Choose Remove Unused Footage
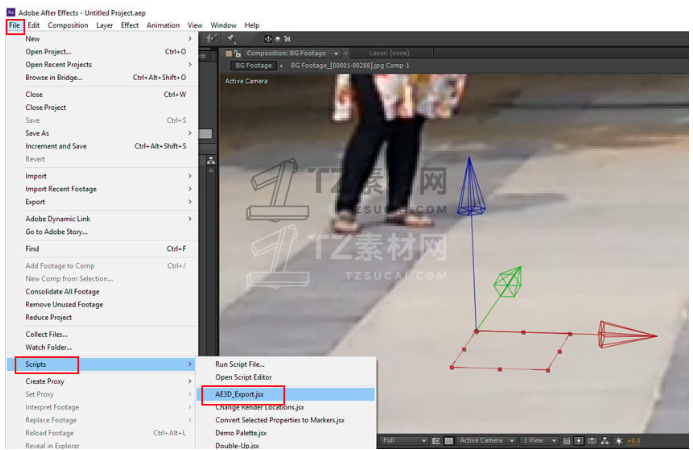The height and width of the screenshot is (450, 693). pyautogui.click(x=103, y=305)
